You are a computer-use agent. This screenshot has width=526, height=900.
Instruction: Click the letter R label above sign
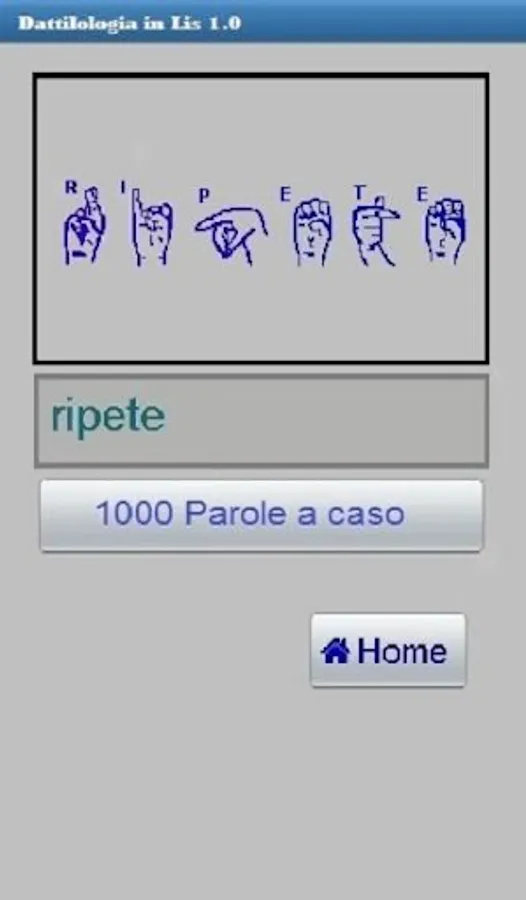point(71,187)
